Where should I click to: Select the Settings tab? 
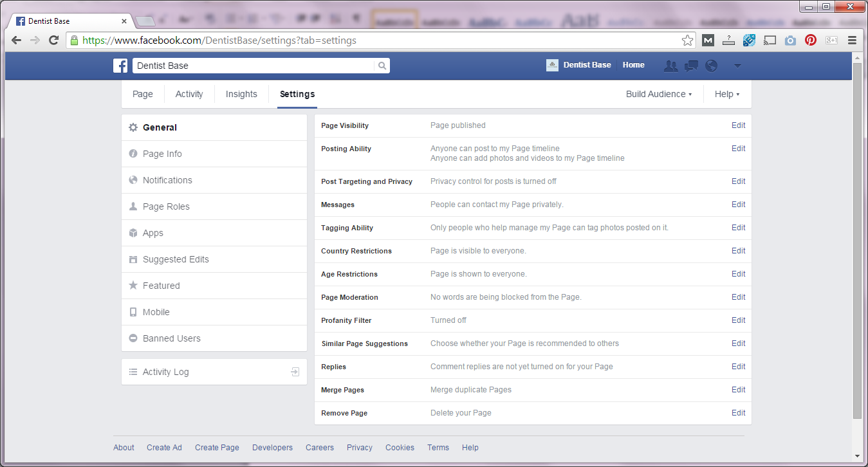click(297, 94)
